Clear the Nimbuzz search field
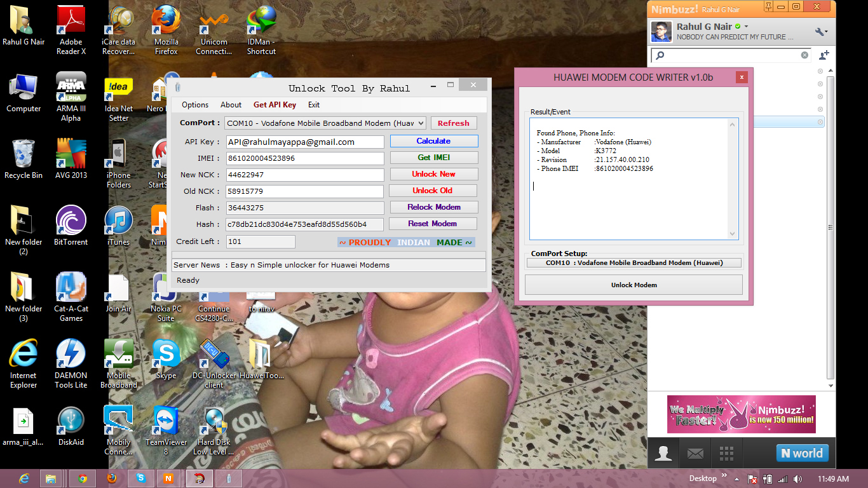 point(804,55)
